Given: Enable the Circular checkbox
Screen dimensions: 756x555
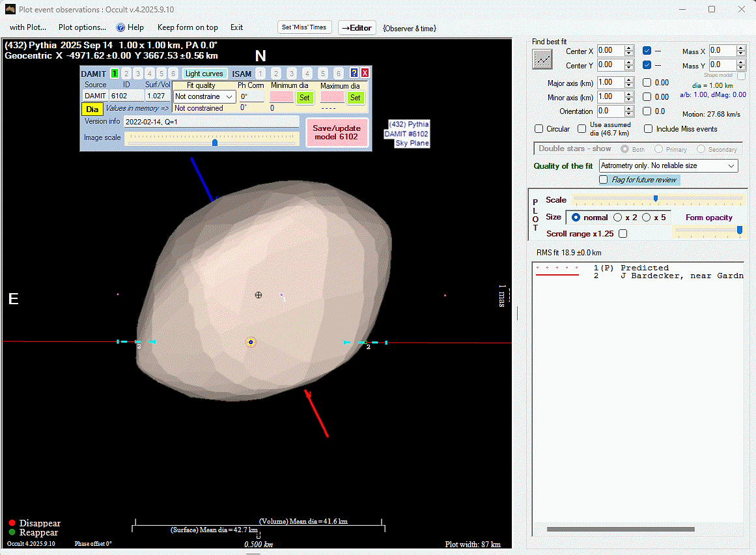Looking at the screenshot, I should [x=539, y=129].
